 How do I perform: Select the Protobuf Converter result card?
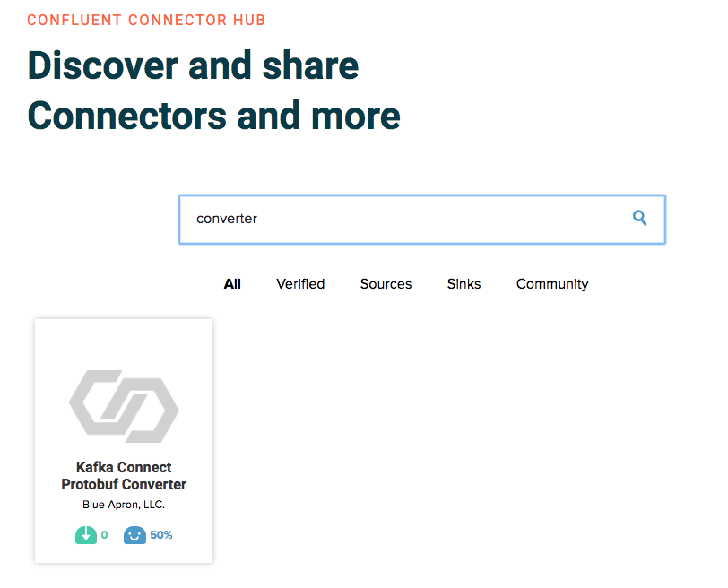point(124,441)
